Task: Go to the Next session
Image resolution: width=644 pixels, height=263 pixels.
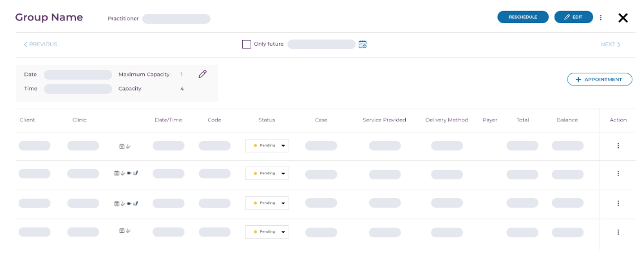Action: 611,44
